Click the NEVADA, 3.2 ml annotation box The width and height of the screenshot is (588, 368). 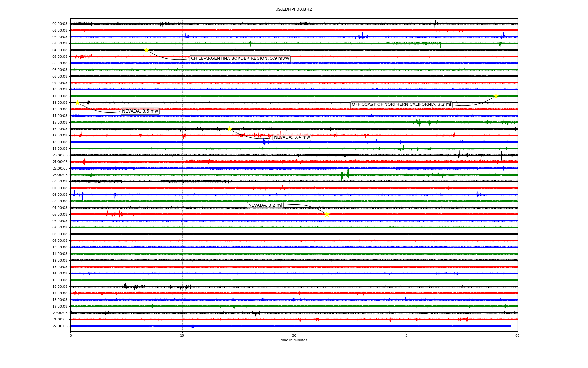point(265,205)
